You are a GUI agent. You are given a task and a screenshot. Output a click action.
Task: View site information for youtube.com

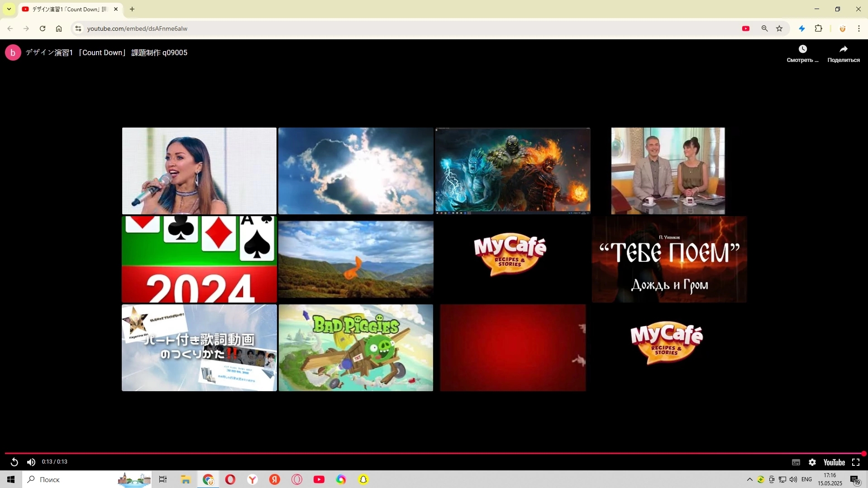tap(78, 28)
